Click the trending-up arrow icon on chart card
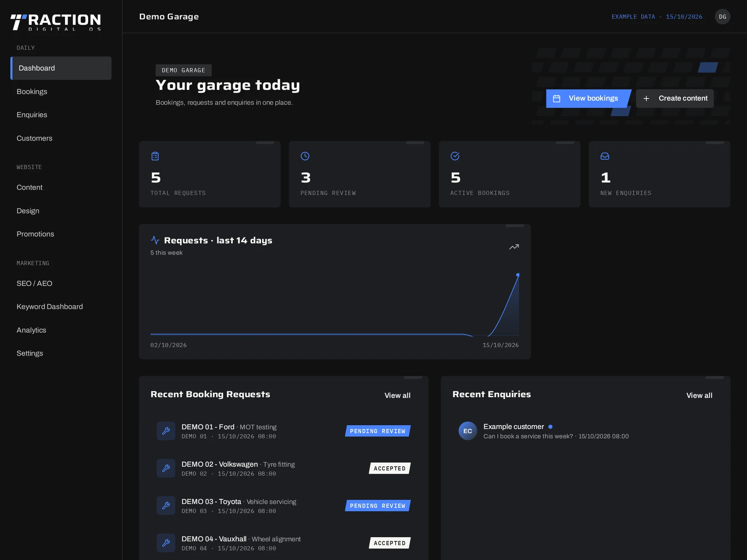The height and width of the screenshot is (560, 747). (x=514, y=247)
